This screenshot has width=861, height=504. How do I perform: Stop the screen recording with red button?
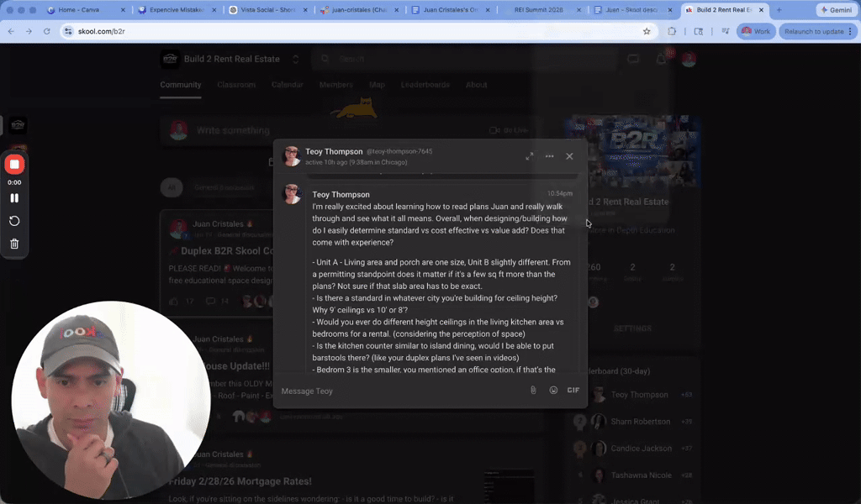tap(14, 164)
